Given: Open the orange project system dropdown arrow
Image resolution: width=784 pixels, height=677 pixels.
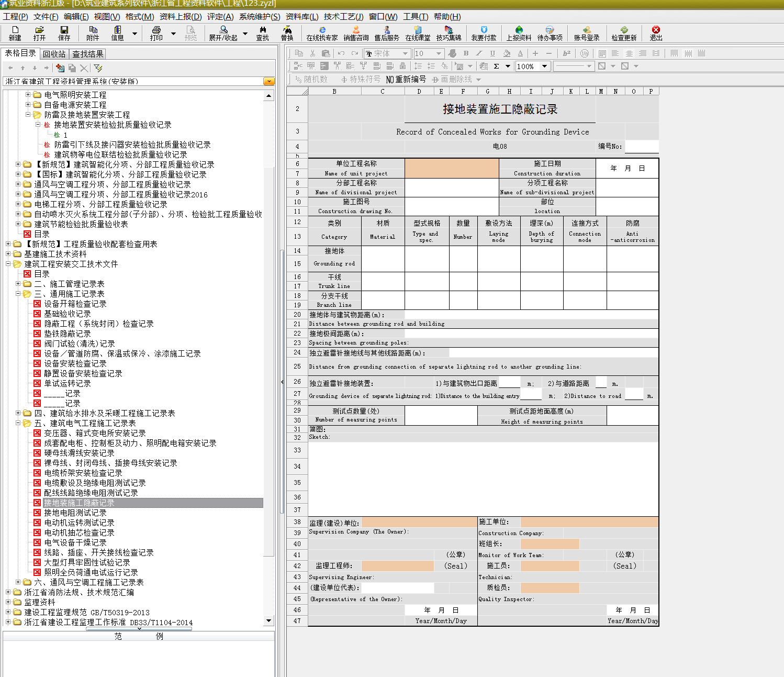Looking at the screenshot, I should [269, 81].
